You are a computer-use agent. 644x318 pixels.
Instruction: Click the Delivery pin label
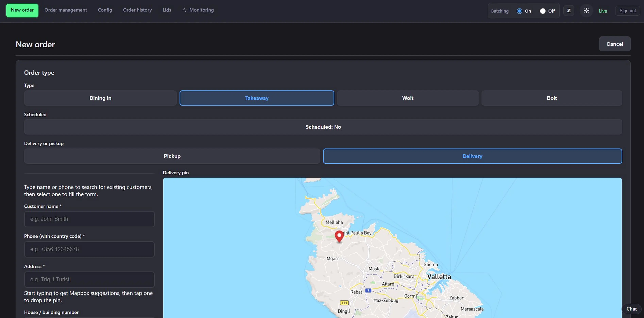coord(176,173)
